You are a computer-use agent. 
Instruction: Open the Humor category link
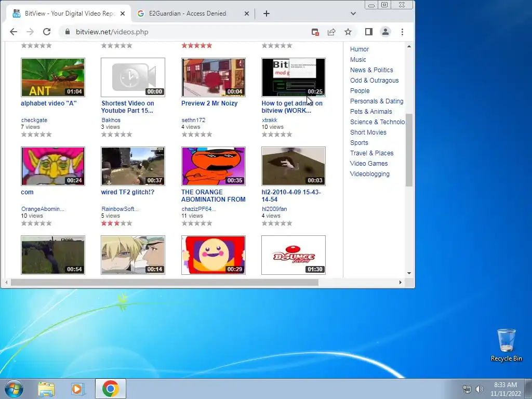pos(360,49)
